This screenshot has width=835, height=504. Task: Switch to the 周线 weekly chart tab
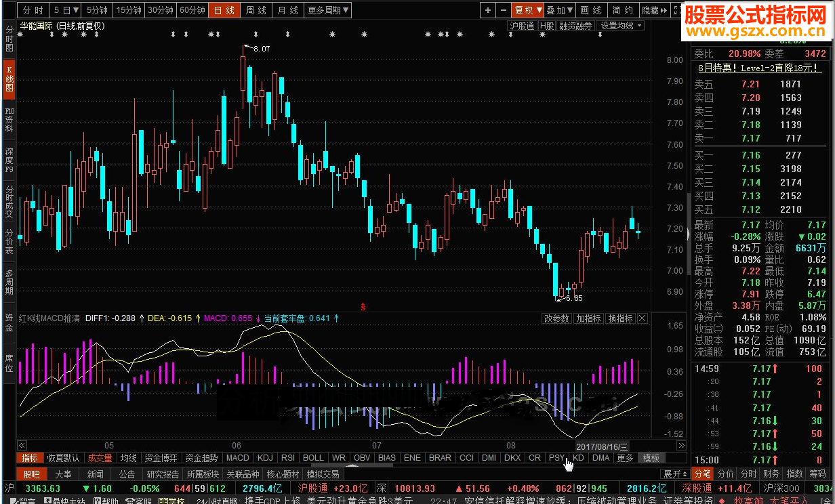[x=257, y=9]
